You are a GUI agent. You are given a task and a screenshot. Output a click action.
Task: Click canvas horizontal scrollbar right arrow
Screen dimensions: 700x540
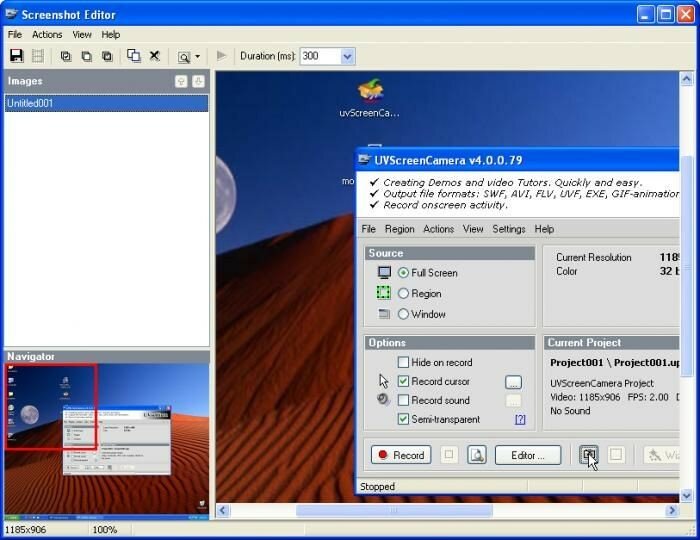(671, 511)
